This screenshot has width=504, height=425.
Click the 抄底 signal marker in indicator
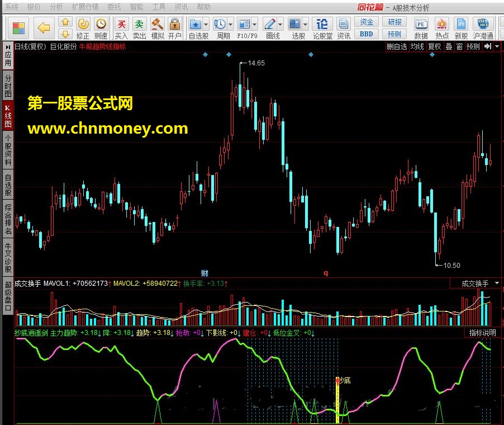point(343,380)
